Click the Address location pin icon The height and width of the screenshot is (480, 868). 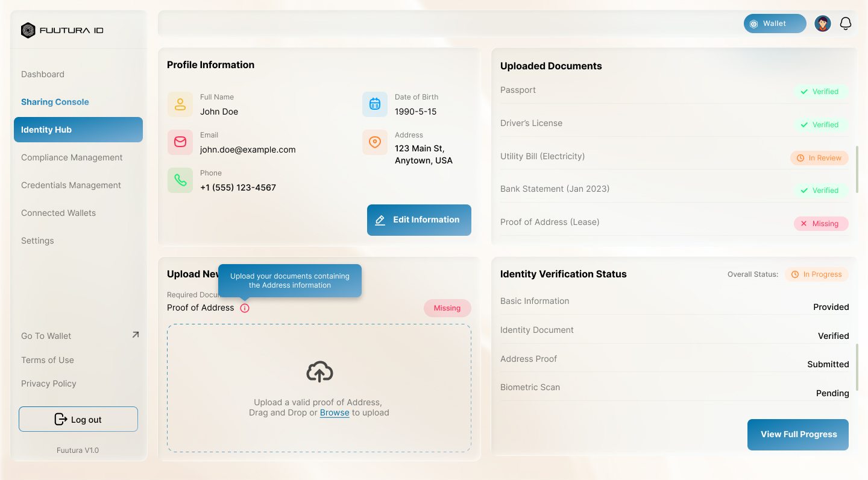tap(375, 142)
